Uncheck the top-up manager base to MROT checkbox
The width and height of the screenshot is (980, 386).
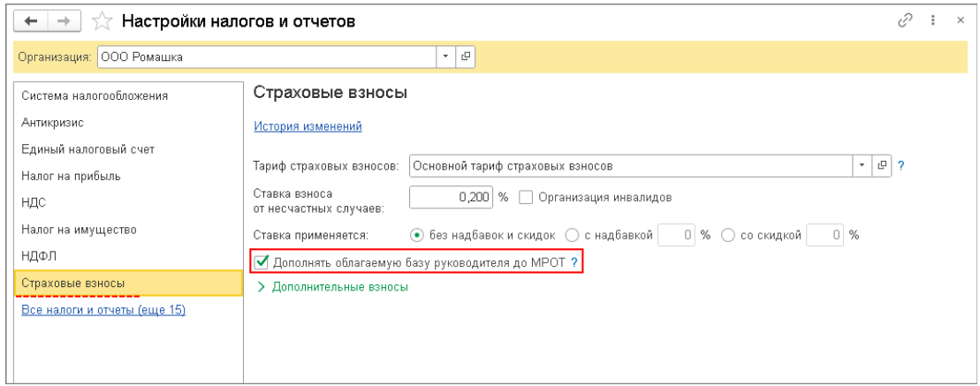tap(262, 262)
